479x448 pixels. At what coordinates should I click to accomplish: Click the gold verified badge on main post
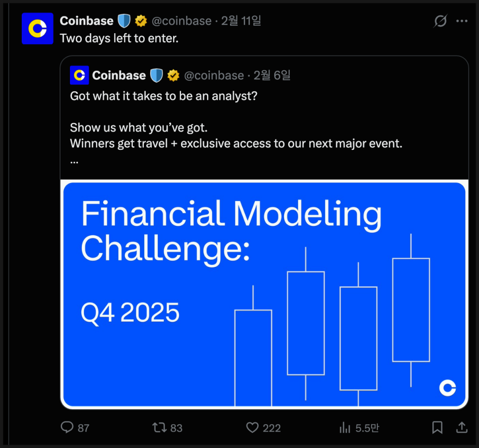[x=141, y=21]
